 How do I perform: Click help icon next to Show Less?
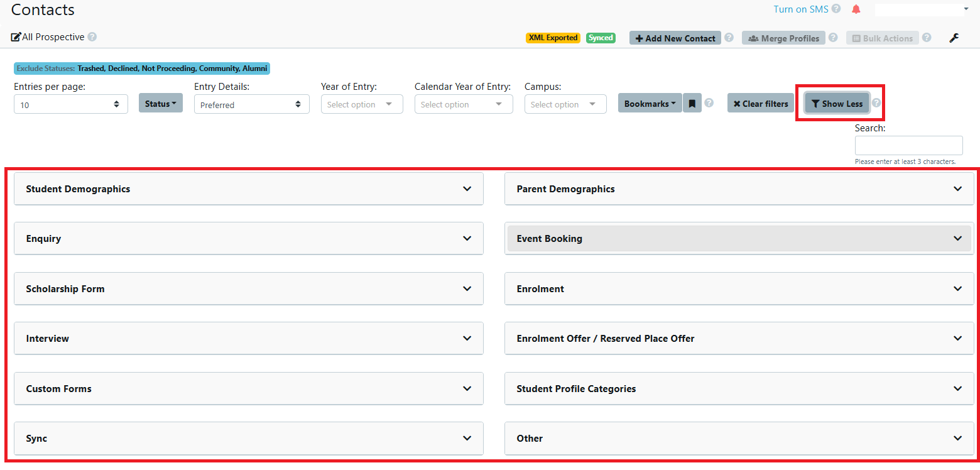coord(876,104)
